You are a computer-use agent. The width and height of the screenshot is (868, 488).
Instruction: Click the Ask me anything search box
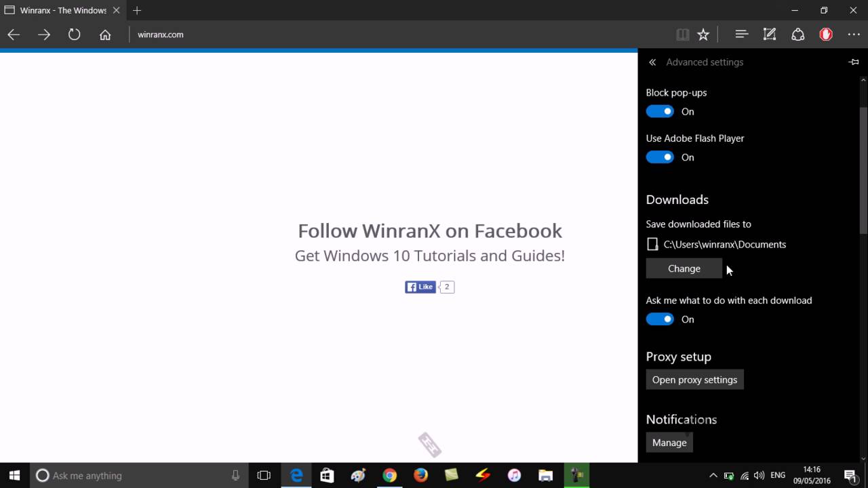coord(138,475)
